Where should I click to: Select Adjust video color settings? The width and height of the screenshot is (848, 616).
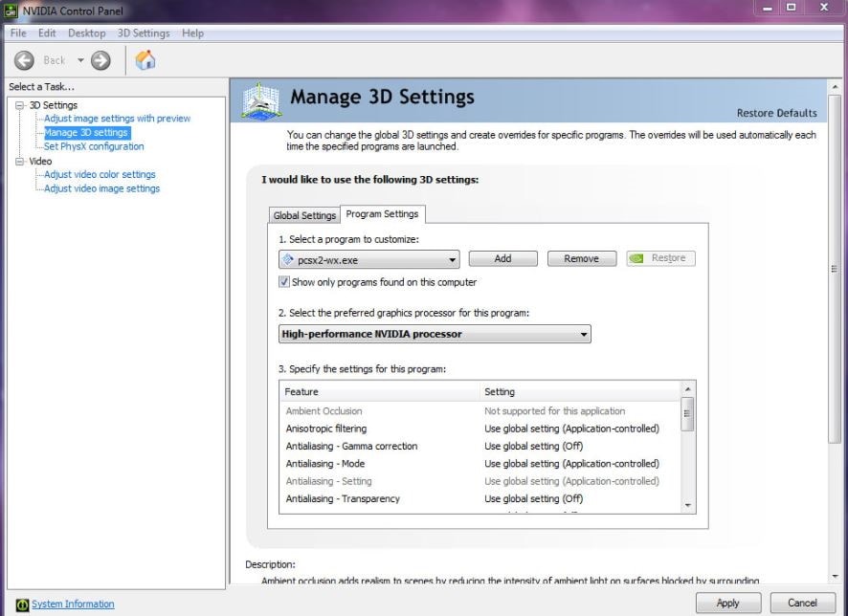100,174
